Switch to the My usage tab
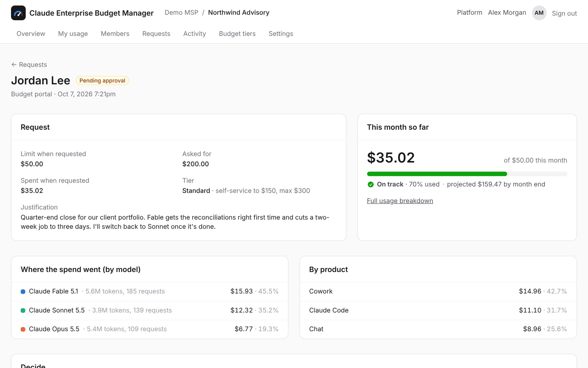Image resolution: width=588 pixels, height=368 pixels. [x=73, y=34]
